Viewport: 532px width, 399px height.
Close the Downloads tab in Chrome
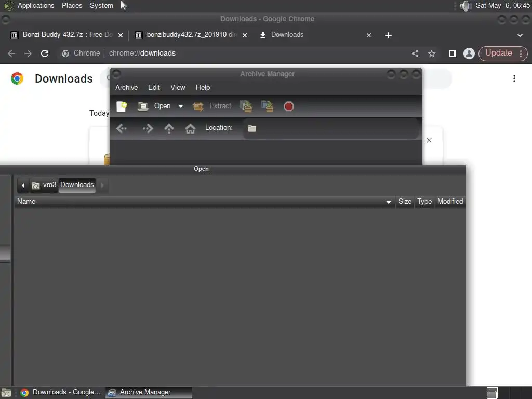point(369,35)
